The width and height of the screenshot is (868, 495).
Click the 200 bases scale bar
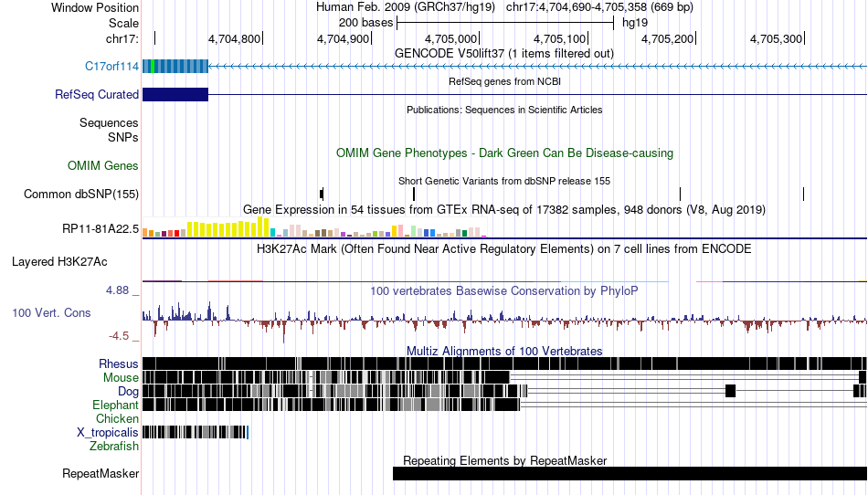pos(505,23)
